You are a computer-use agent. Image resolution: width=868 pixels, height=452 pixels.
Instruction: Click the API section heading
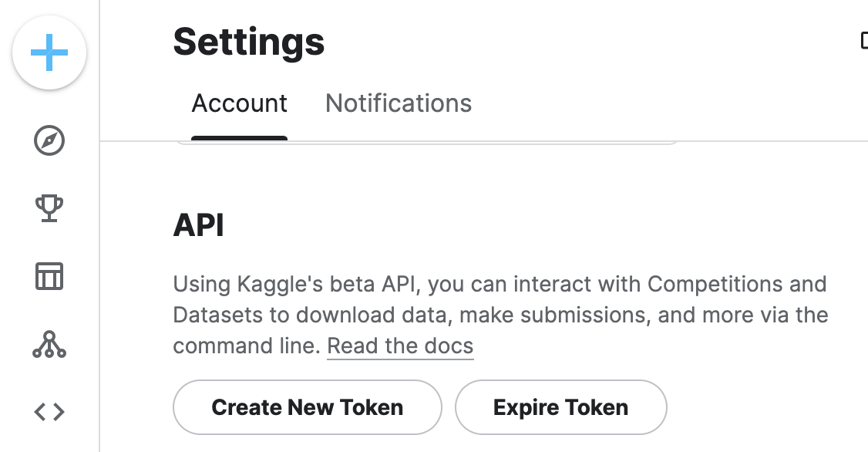(x=198, y=226)
